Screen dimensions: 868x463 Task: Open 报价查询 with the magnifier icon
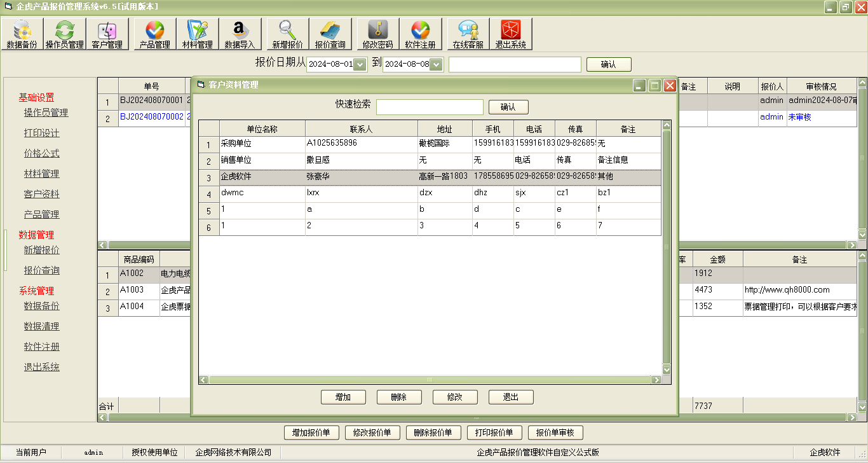coord(331,33)
